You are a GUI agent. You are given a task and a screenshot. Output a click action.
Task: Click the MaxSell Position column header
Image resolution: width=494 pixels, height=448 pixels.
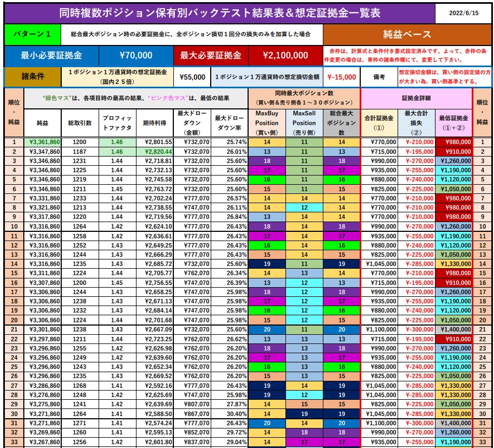304,123
